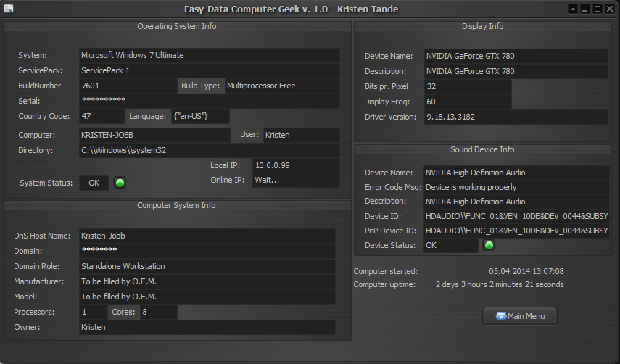620x364 pixels.
Task: Click the Build Type field Multiprocessor Free
Action: (282, 86)
